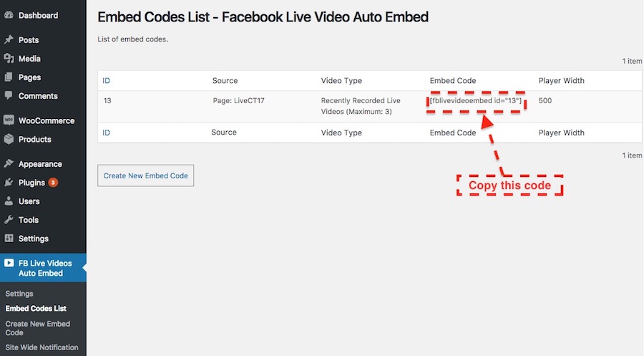
Task: Click the FB Live Videos play icon
Action: [9, 264]
